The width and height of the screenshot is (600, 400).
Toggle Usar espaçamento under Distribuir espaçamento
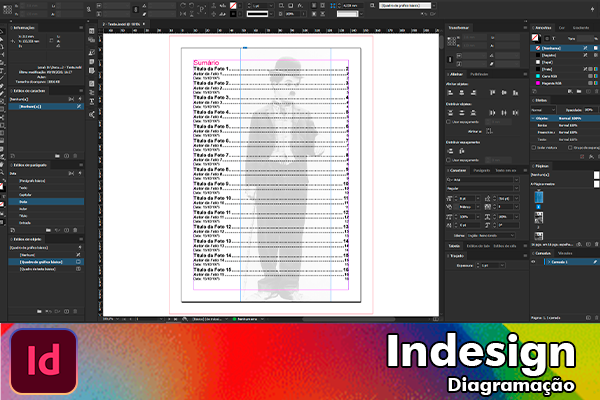[x=448, y=160]
